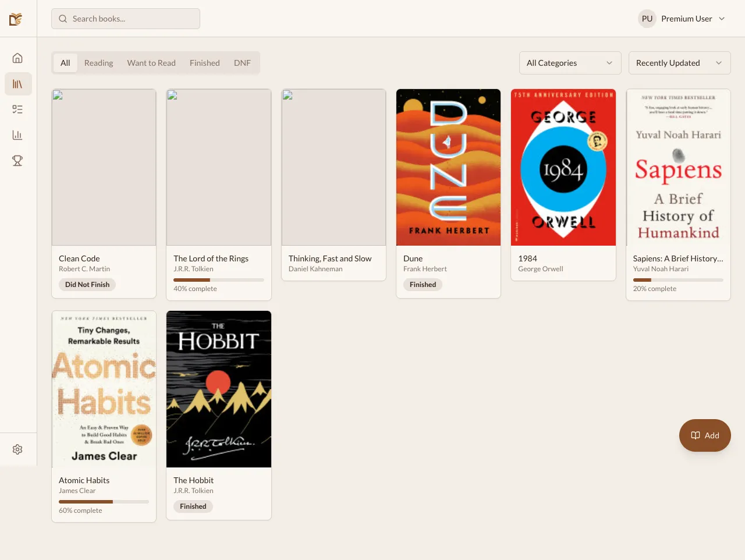
Task: Click the book app logo icon
Action: point(16,19)
